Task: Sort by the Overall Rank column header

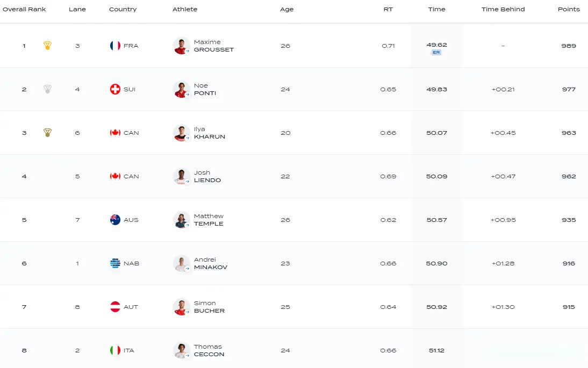Action: point(24,9)
